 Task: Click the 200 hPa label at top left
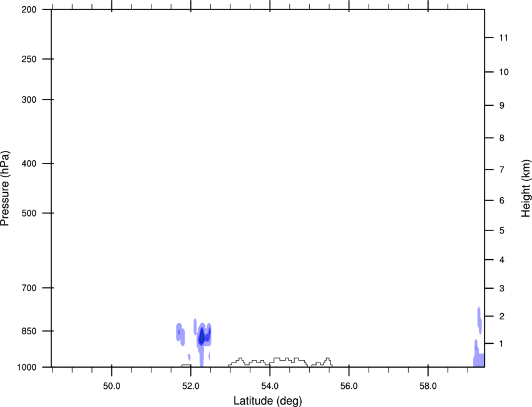29,9
